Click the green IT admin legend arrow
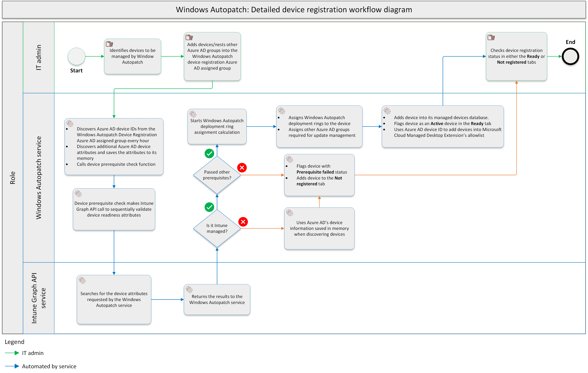This screenshot has width=588, height=373. tap(12, 353)
